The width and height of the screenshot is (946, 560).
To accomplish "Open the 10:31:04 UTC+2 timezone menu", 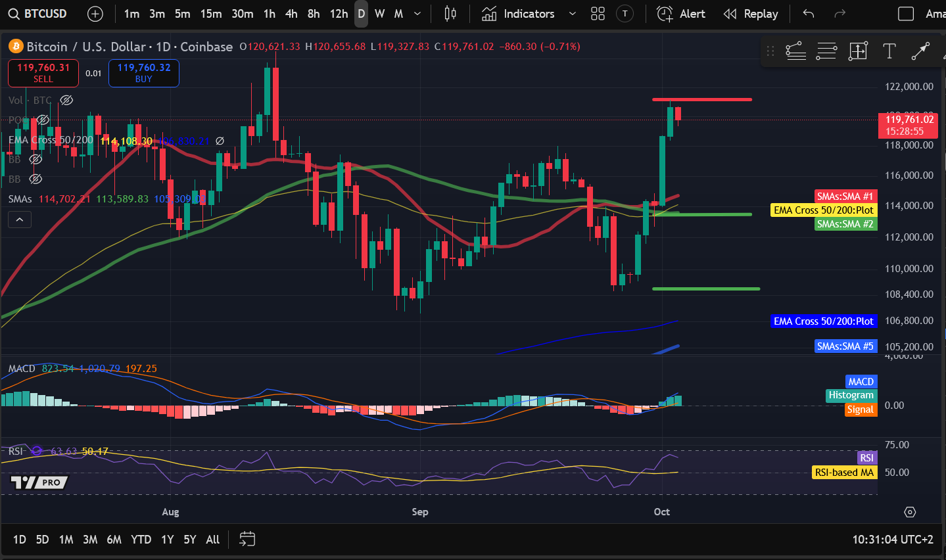I will tap(893, 540).
